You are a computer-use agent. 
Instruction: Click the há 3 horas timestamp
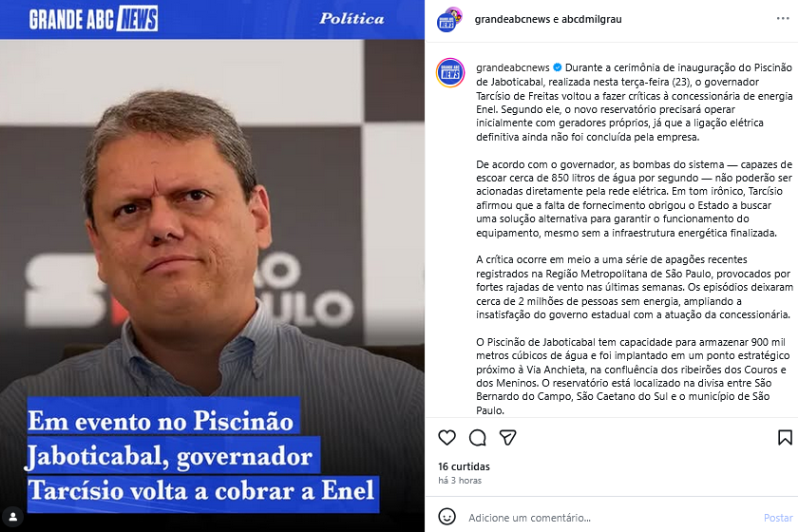[x=460, y=480]
